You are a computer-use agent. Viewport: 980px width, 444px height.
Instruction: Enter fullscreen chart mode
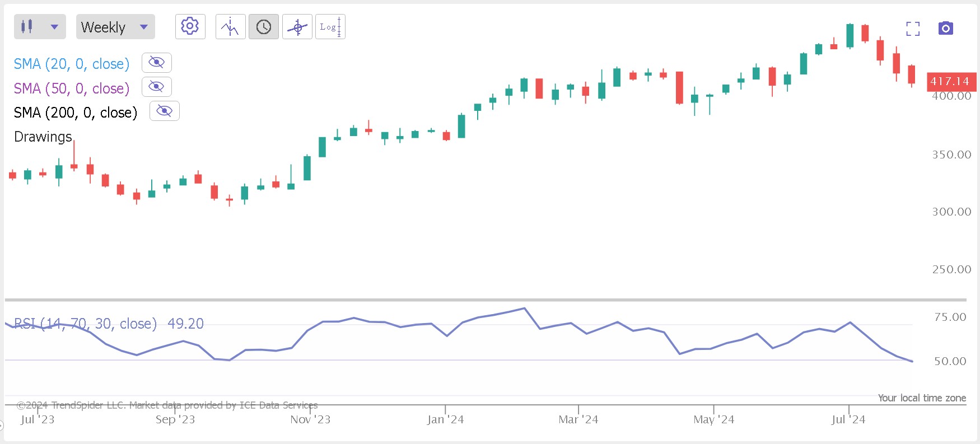(913, 29)
